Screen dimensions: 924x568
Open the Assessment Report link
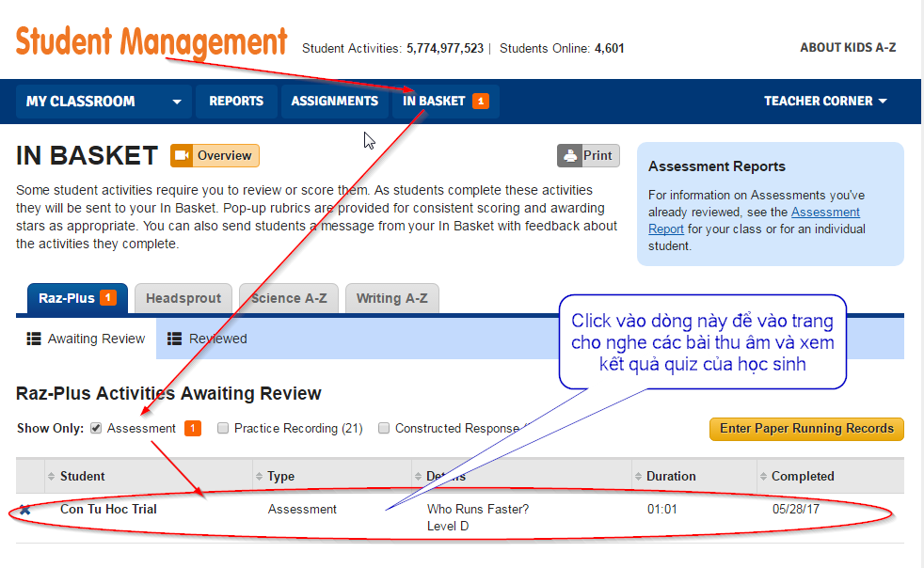pos(754,220)
